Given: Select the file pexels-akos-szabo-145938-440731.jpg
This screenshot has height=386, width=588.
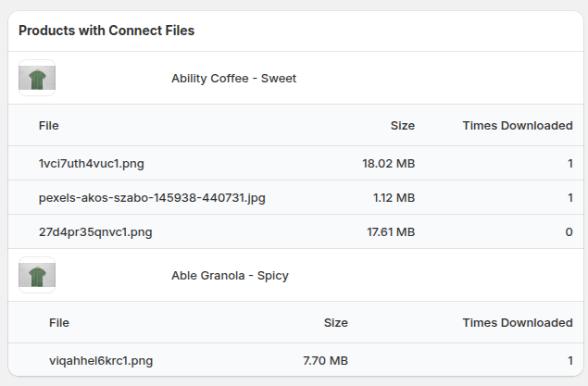Looking at the screenshot, I should click(x=152, y=197).
